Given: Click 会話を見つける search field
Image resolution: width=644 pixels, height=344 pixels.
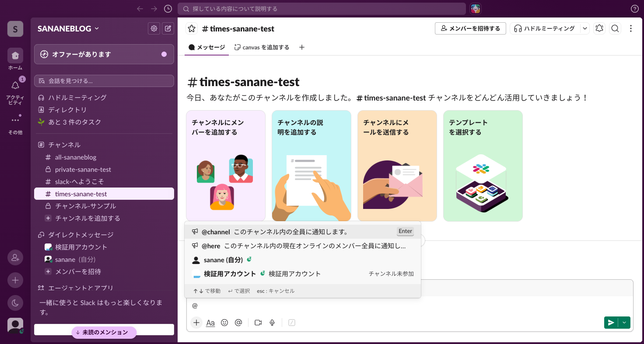Looking at the screenshot, I should coord(104,81).
